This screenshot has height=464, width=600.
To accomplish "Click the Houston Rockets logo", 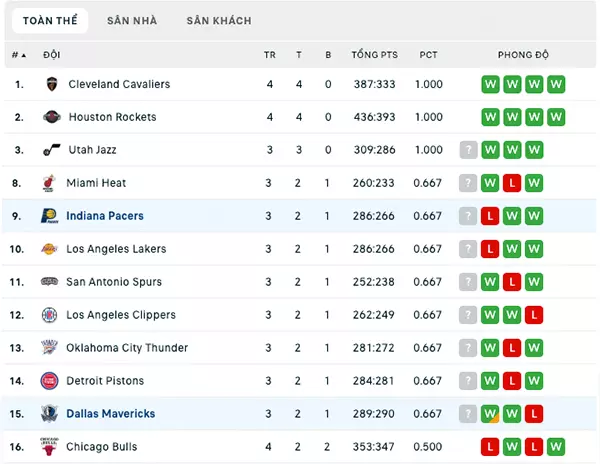I will tap(52, 117).
